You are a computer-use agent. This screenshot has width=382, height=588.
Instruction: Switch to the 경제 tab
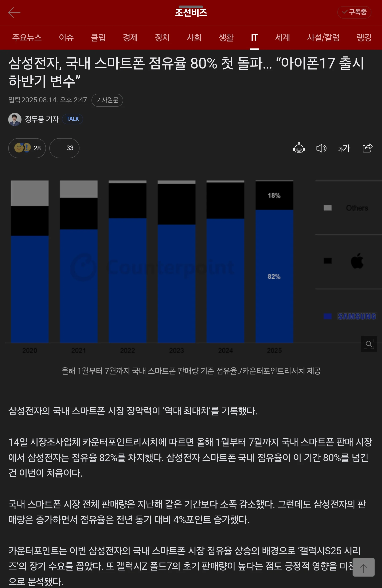tap(130, 37)
